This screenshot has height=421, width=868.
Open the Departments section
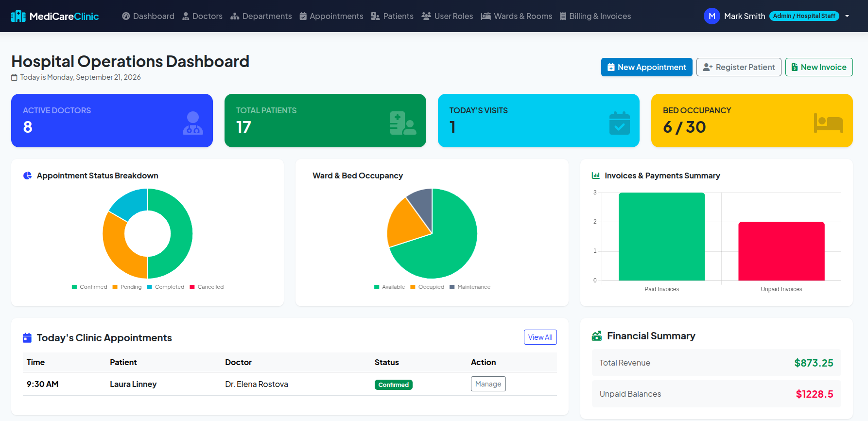point(261,16)
